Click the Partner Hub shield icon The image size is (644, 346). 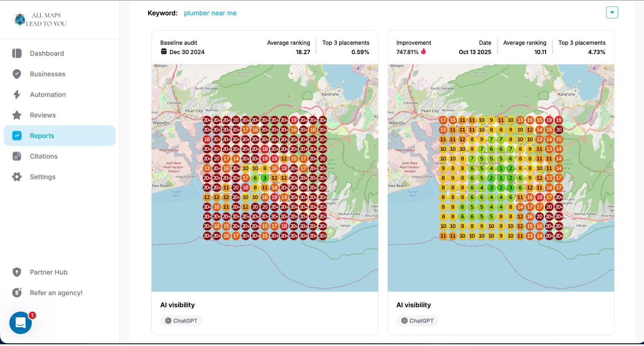(17, 272)
